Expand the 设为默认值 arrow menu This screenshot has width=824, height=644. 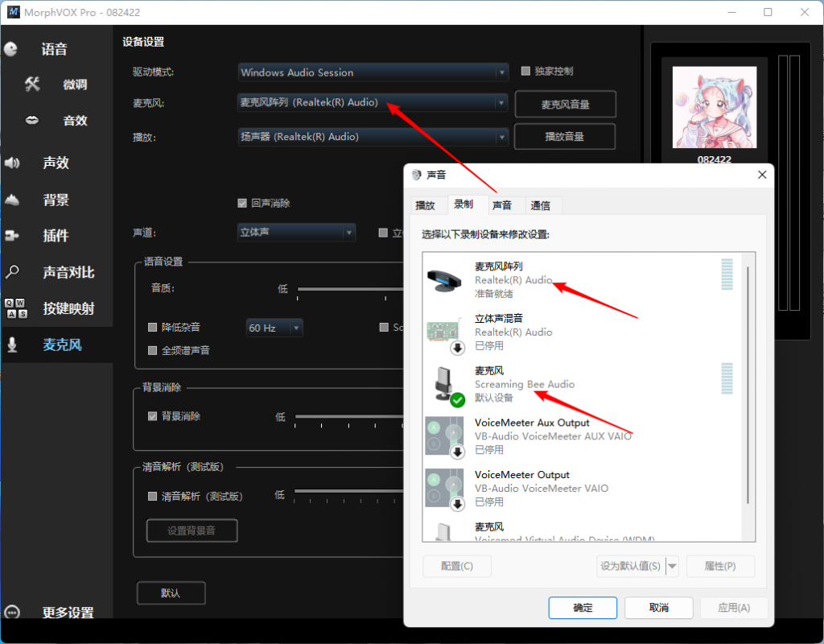click(x=672, y=566)
